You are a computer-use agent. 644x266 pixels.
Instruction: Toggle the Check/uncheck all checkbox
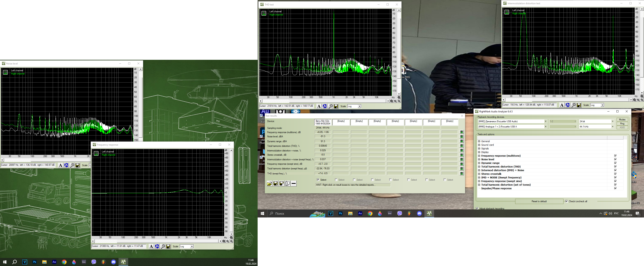[x=566, y=201]
